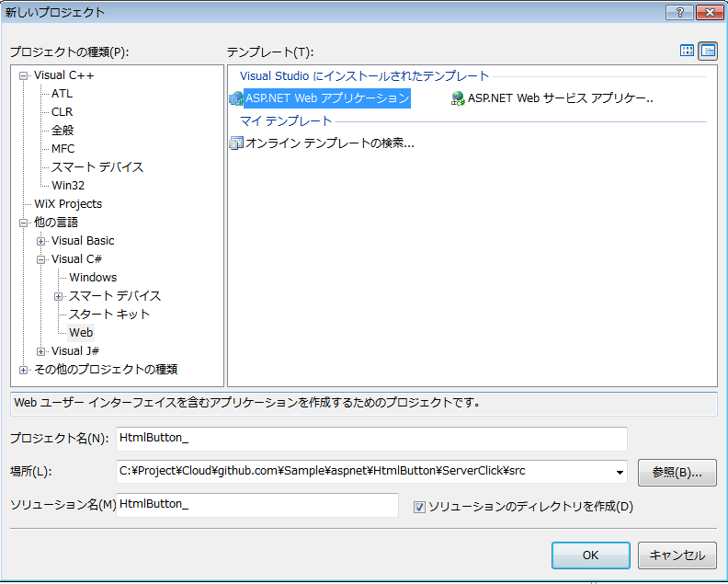728x584 pixels.
Task: Close the 新しいプロジェクト dialog
Action: click(x=710, y=13)
